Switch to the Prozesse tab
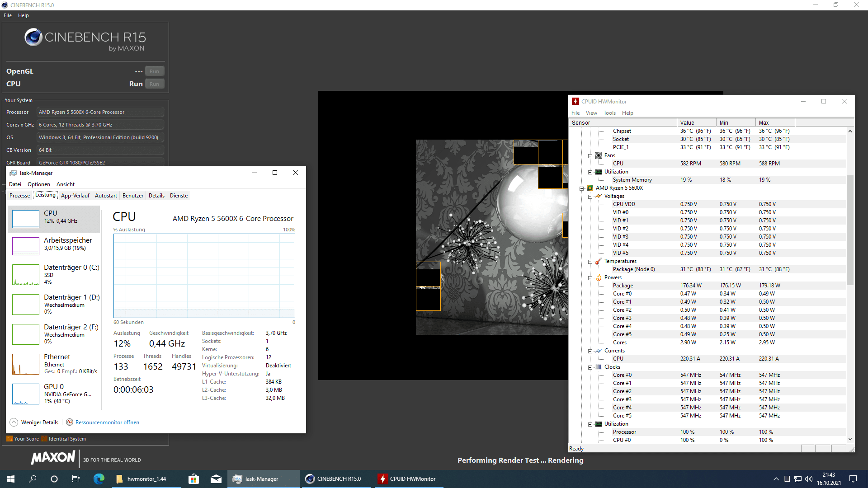The width and height of the screenshot is (868, 488). coord(20,196)
